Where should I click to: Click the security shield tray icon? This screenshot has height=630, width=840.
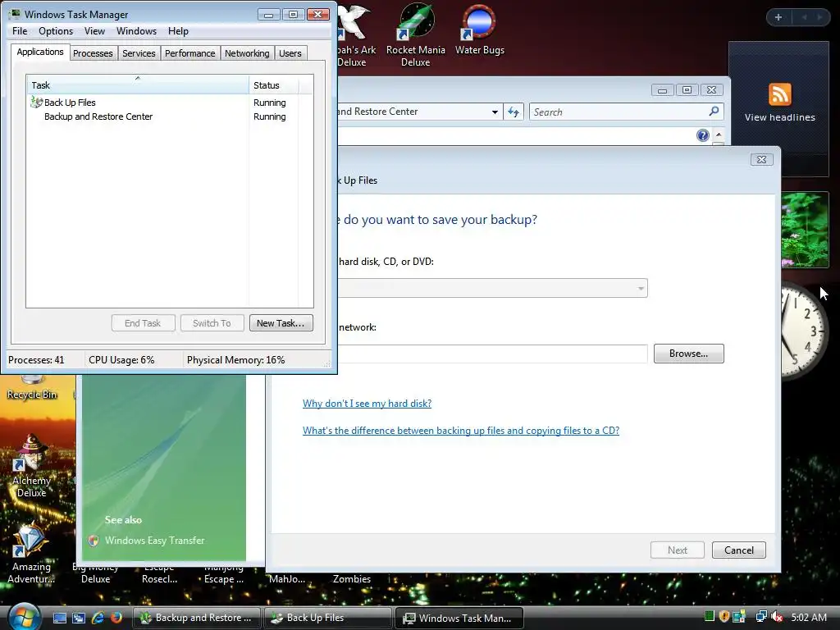[724, 617]
